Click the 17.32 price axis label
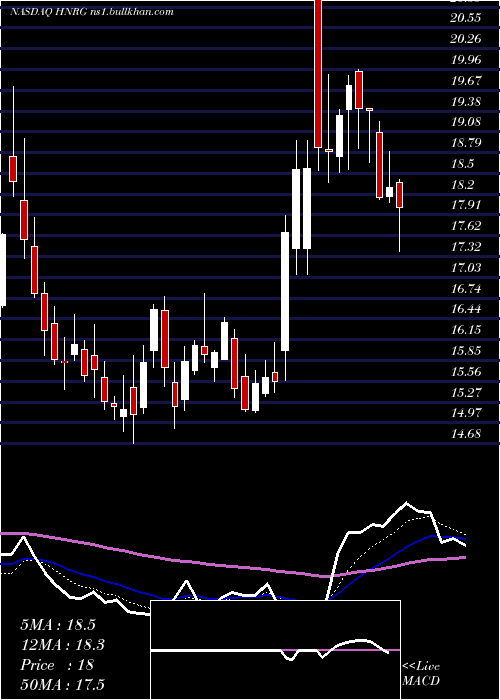 (x=467, y=246)
